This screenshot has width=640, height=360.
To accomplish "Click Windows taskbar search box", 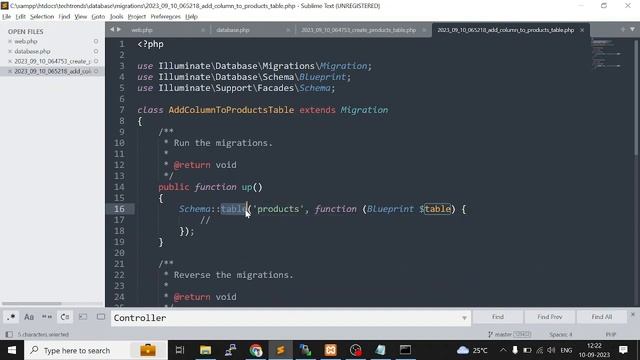I will click(x=96, y=350).
